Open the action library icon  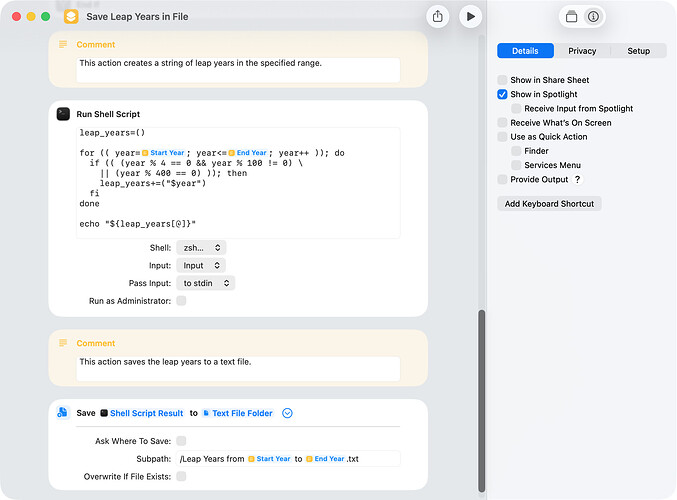(571, 17)
